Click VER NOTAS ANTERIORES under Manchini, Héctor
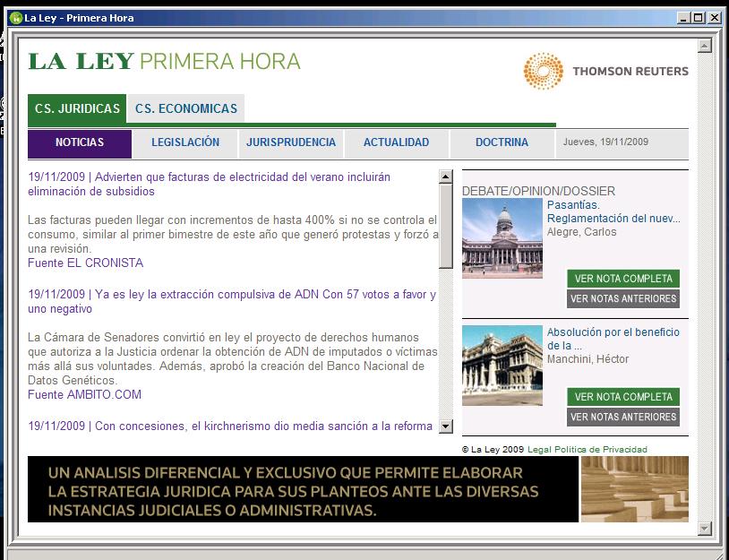The height and width of the screenshot is (560, 729). point(623,417)
